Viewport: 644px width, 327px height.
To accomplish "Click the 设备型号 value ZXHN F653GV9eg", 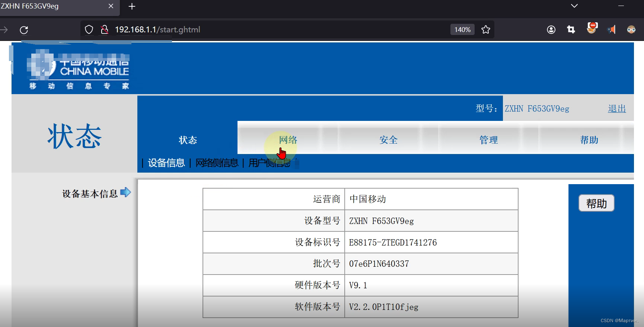I will [382, 221].
